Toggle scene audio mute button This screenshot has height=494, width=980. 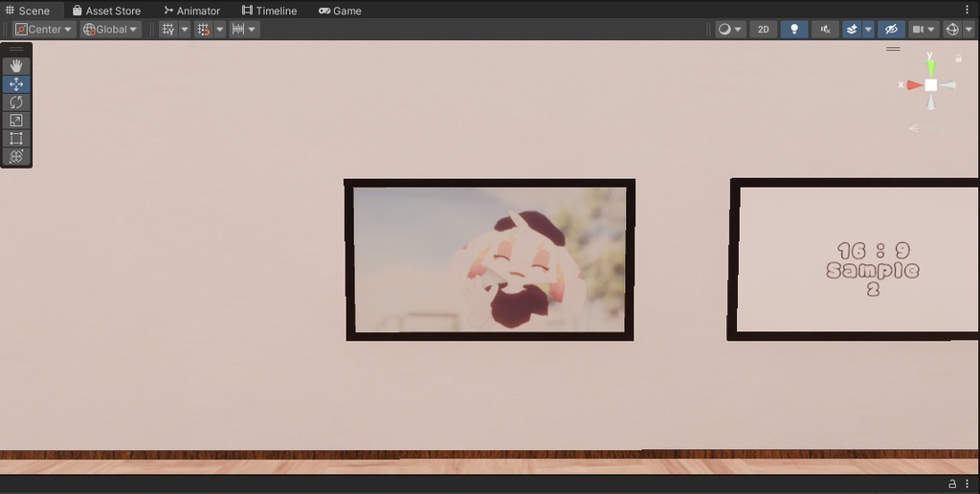(825, 30)
